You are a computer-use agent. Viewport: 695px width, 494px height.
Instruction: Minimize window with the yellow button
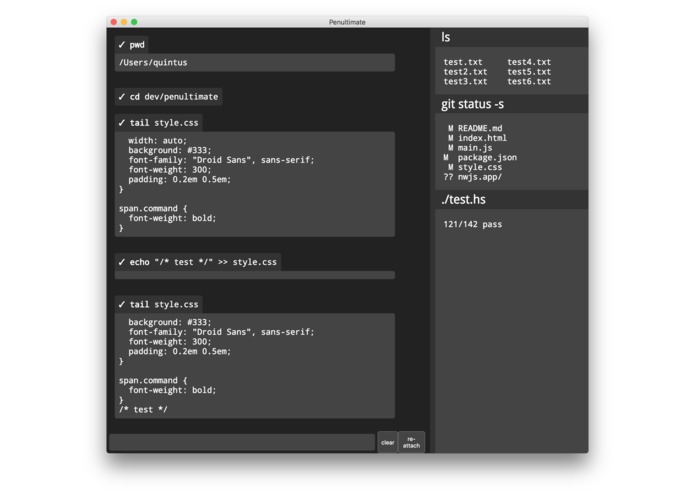coord(124,22)
